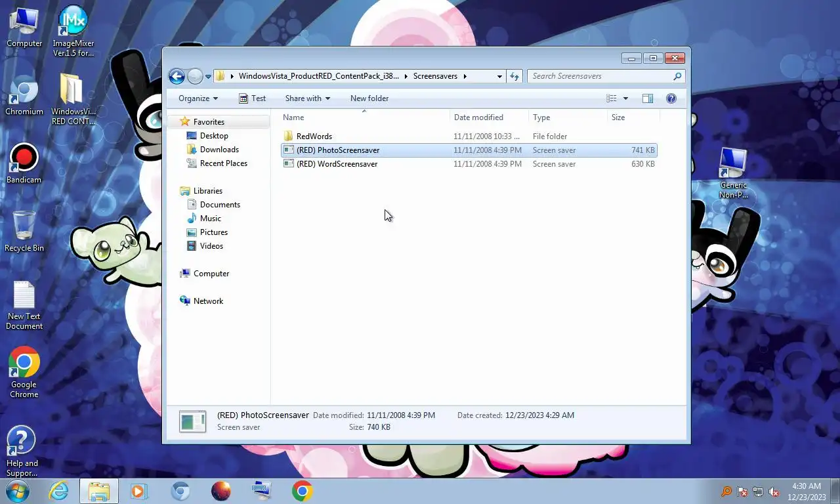Open the view options dropdown arrow
Screen dimensions: 840x504
tap(625, 98)
